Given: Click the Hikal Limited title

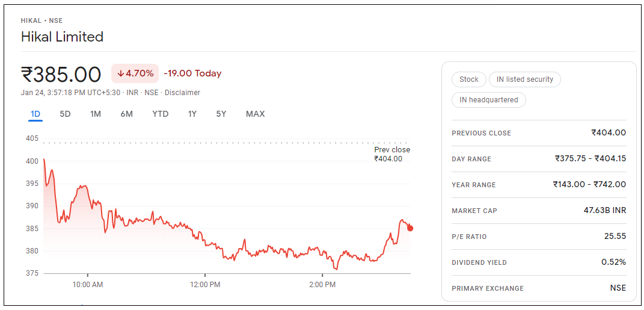Looking at the screenshot, I should 62,37.
